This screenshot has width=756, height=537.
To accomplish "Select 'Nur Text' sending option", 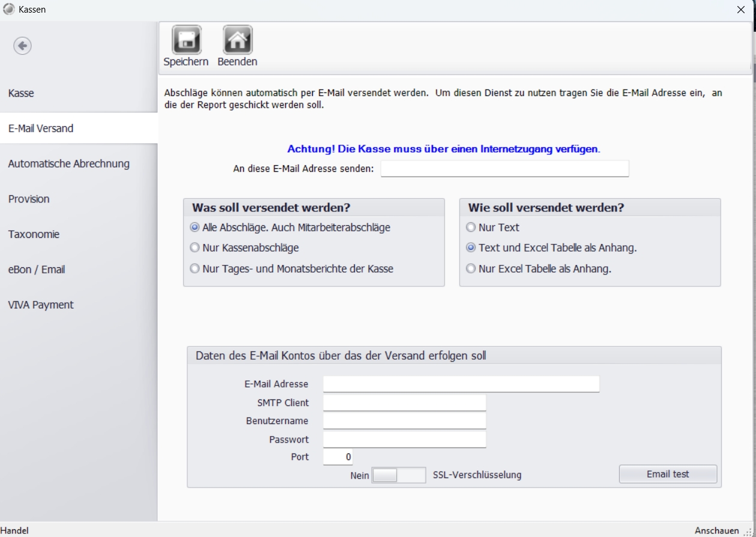I will pos(471,228).
